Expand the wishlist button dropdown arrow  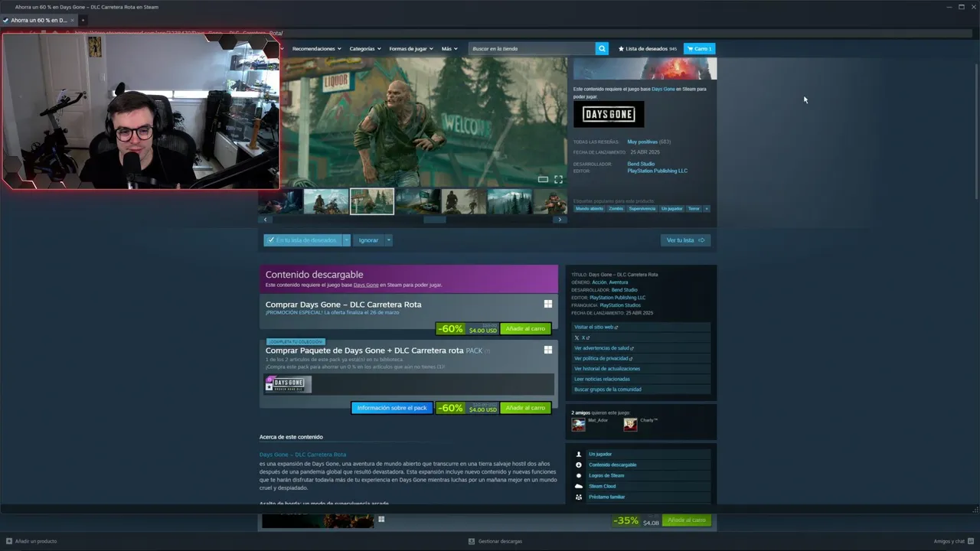(x=346, y=240)
